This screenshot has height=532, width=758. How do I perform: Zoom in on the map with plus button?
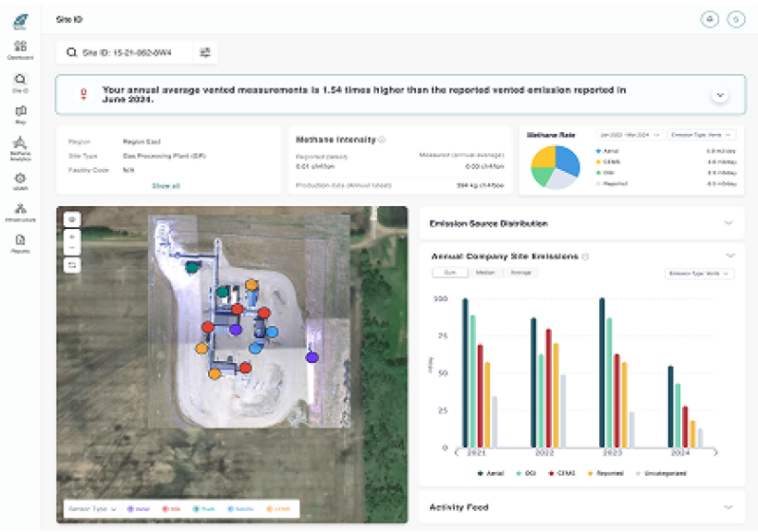pyautogui.click(x=72, y=236)
